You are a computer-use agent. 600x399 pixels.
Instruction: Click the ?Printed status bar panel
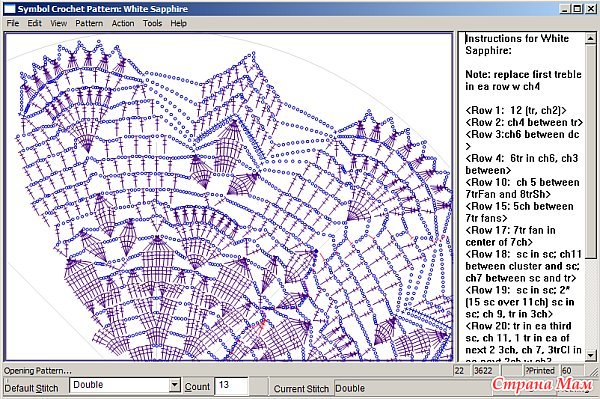click(540, 370)
